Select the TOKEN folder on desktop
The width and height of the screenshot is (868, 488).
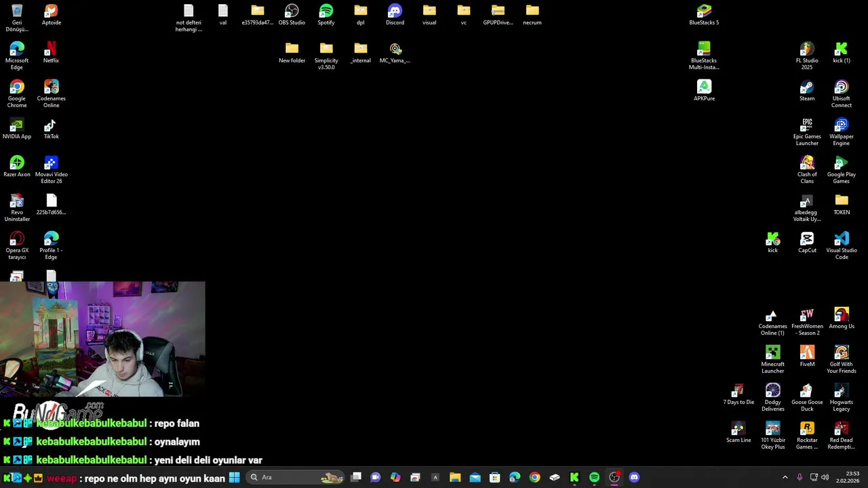click(x=842, y=205)
